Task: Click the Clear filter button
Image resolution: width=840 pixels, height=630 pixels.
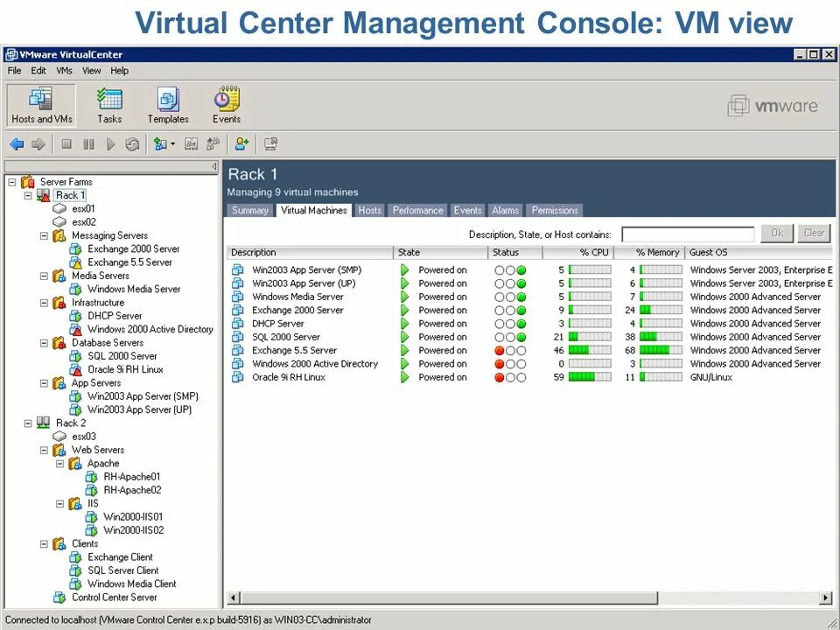Action: [814, 233]
